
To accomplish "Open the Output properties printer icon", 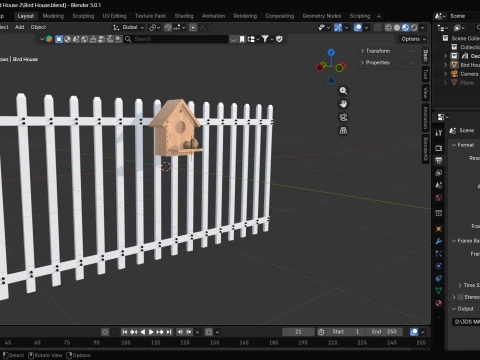I will [439, 160].
